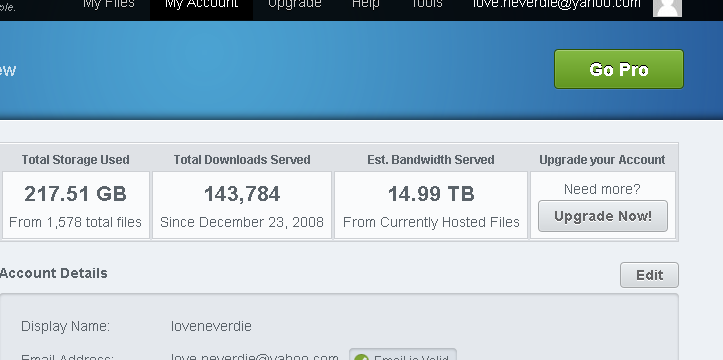Click the Upgrade Now! button
723x360 pixels.
(x=603, y=216)
